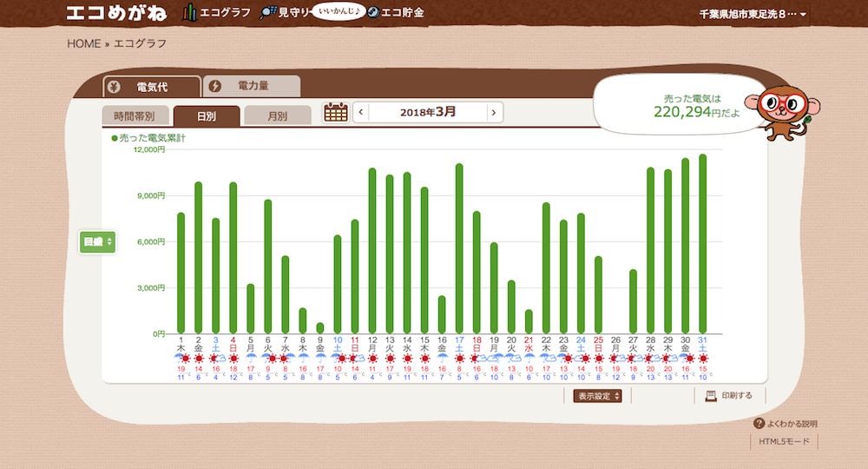Click the 9,000円 axis label

pos(151,195)
